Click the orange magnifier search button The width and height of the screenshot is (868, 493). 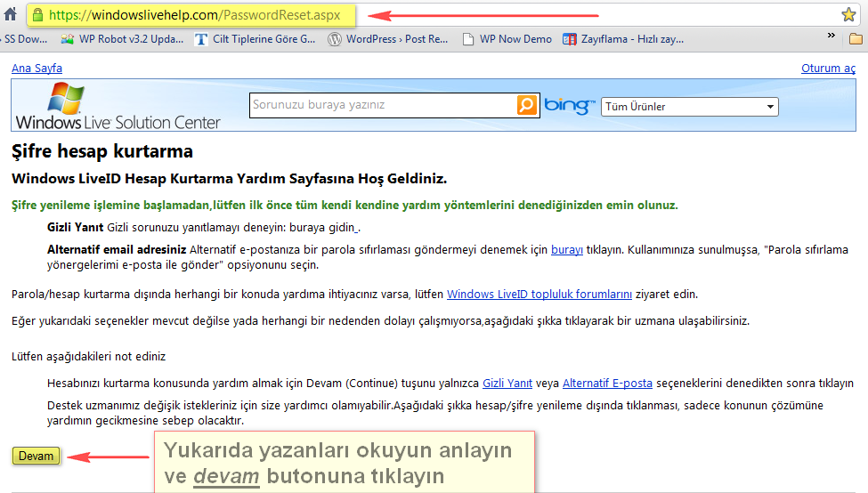click(x=526, y=105)
